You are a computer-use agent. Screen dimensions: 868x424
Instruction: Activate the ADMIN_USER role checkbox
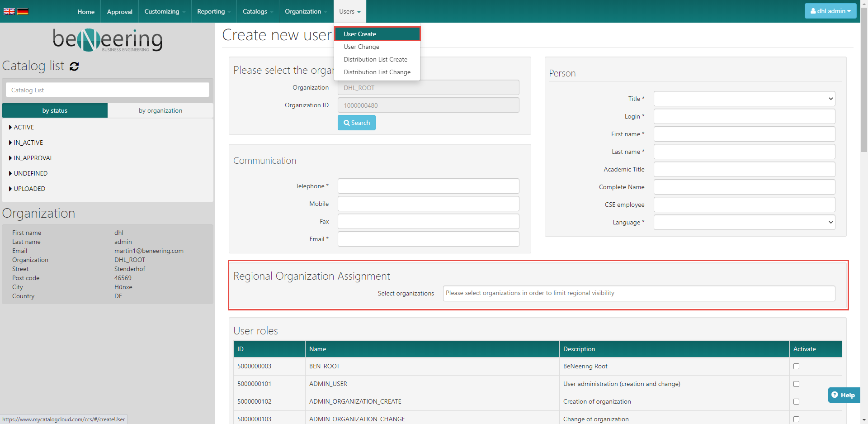[x=796, y=384]
